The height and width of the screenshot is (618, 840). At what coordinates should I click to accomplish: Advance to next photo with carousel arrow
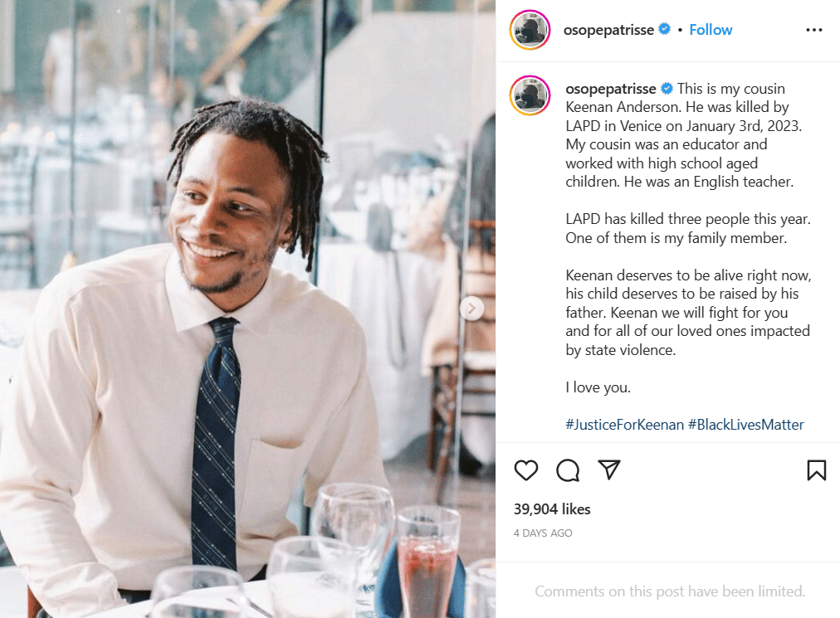471,309
